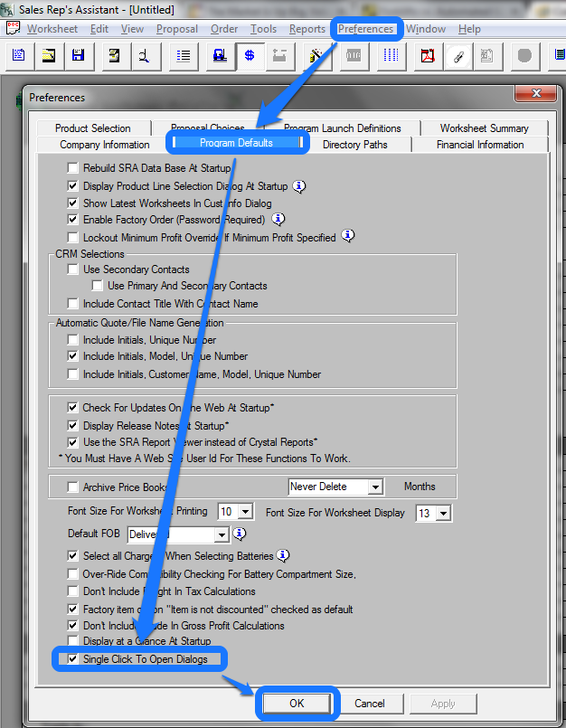Uncheck Include Initials, Model, Unique Number
This screenshot has height=728, width=566.
tap(73, 356)
